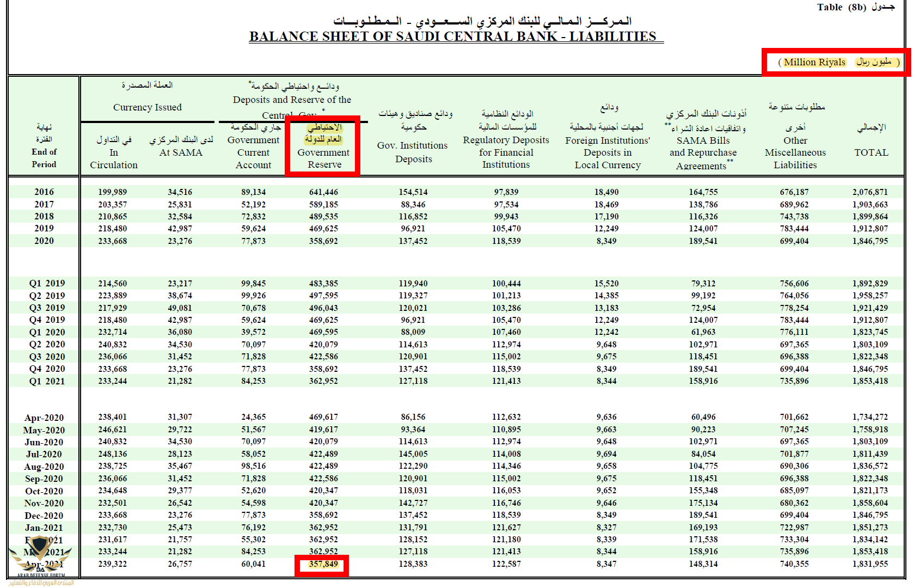Select the Gov. Institutions Deposits header
The width and height of the screenshot is (920, 588).
[x=413, y=152]
